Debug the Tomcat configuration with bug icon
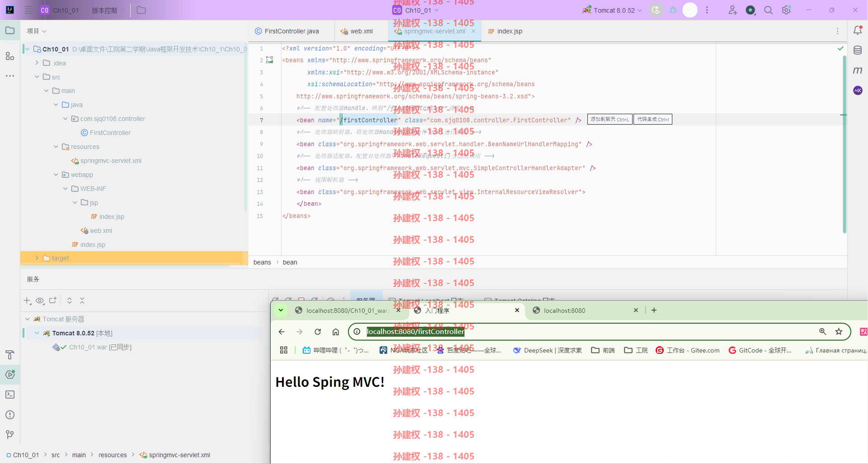The image size is (868, 464). pos(673,10)
